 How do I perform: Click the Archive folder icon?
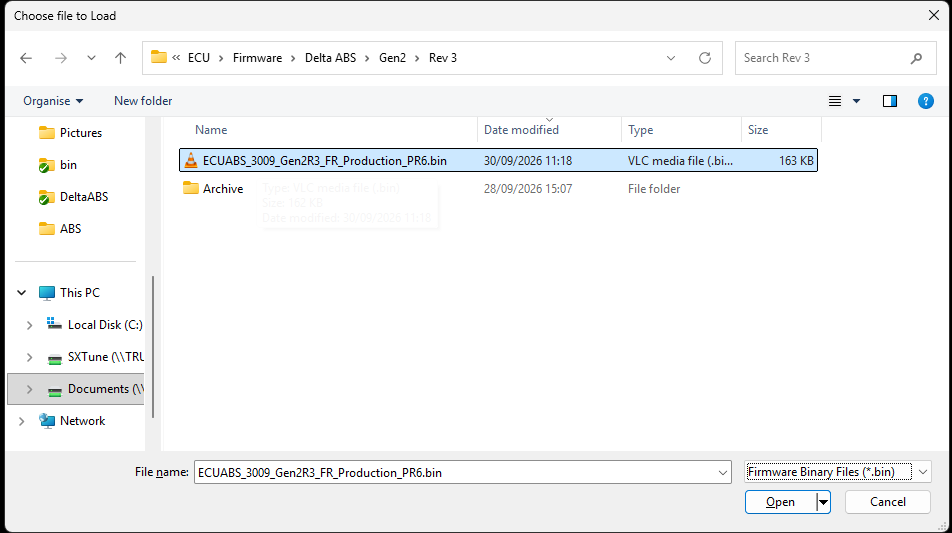tap(191, 188)
